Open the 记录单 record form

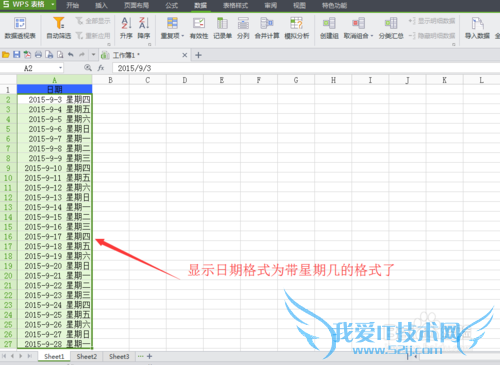click(222, 28)
